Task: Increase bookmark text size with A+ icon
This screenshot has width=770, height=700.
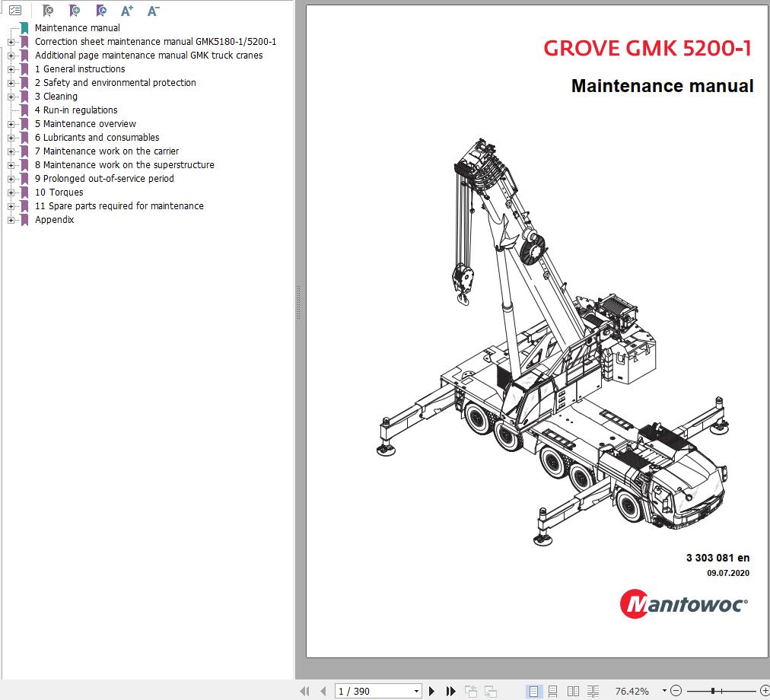Action: tap(126, 10)
